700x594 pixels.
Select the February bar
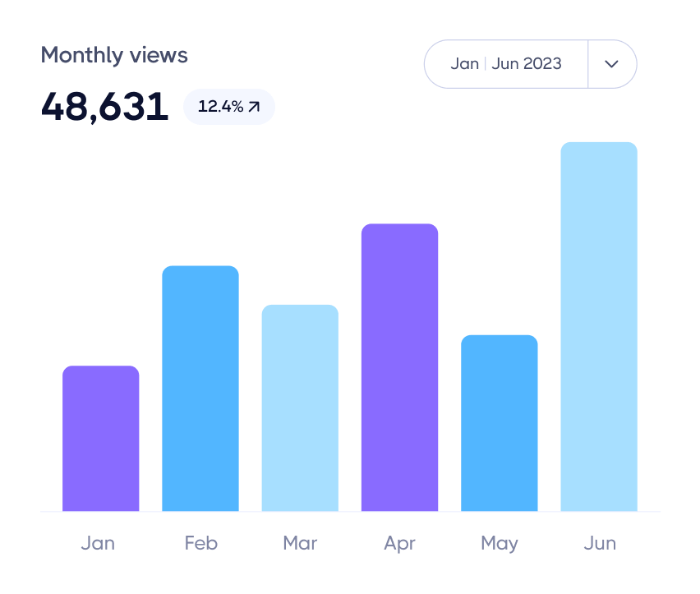pos(200,389)
